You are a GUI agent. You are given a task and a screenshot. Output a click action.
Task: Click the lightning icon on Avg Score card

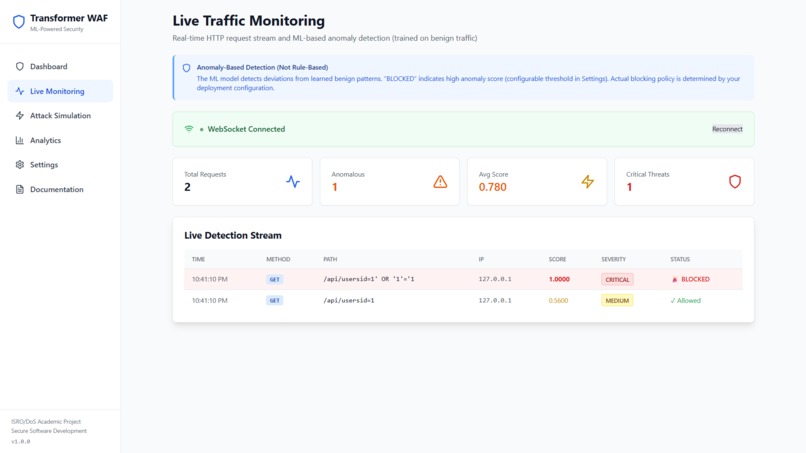pyautogui.click(x=588, y=182)
